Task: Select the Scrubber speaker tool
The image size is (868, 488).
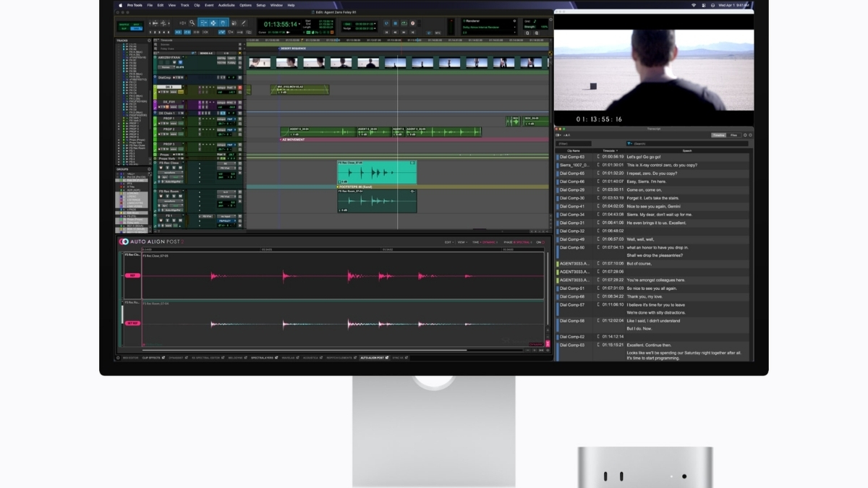Action: pyautogui.click(x=234, y=22)
